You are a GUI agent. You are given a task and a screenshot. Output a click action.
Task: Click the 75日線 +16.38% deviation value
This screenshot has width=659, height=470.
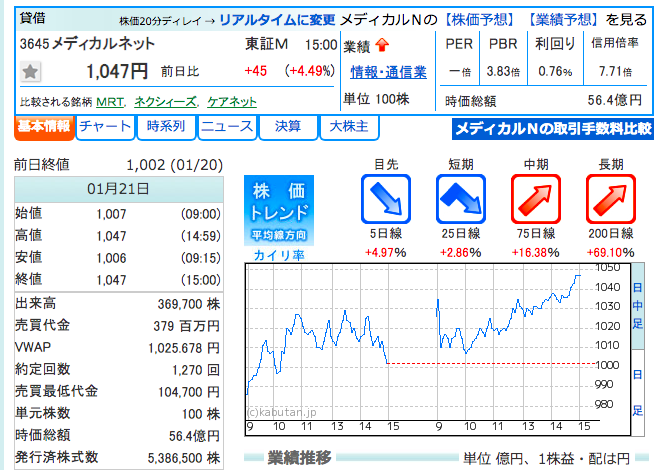535,253
